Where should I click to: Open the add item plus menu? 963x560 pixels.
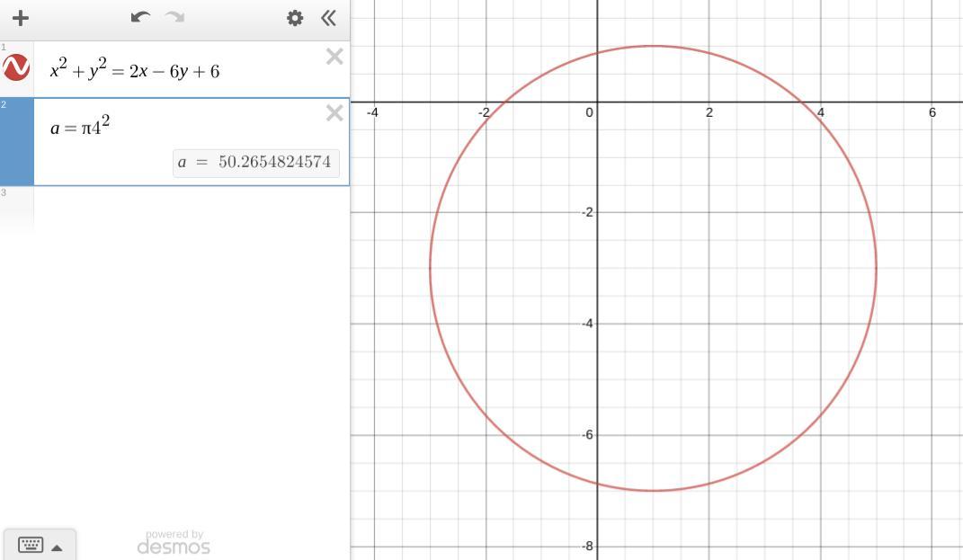pos(21,18)
